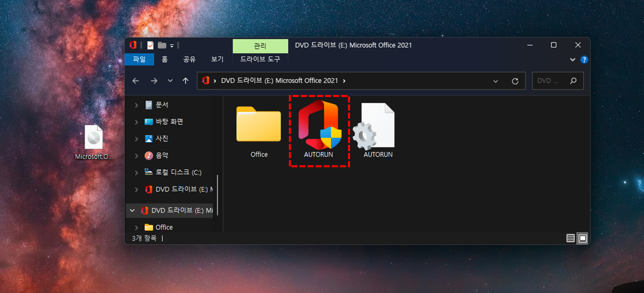Viewport: 644px width, 293px height.
Task: Select Microsoft.O... disc image on desktop
Action: point(94,142)
